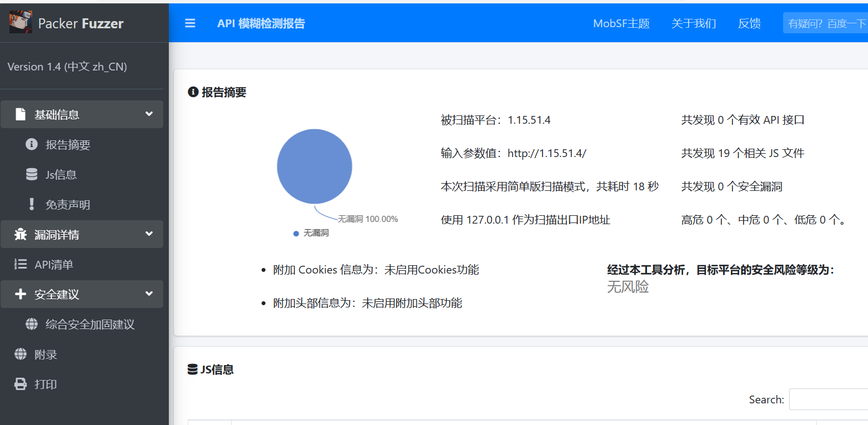868x425 pixels.
Task: Click the 附加 Cookies 信息 bullet line
Action: [376, 270]
